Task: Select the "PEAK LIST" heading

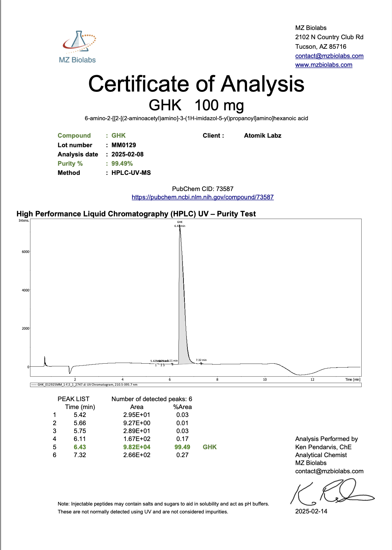Action: (x=73, y=399)
